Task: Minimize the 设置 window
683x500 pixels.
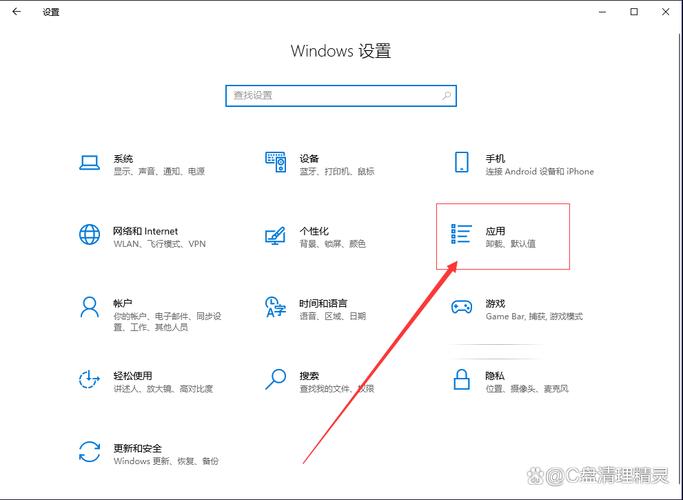Action: (x=602, y=12)
